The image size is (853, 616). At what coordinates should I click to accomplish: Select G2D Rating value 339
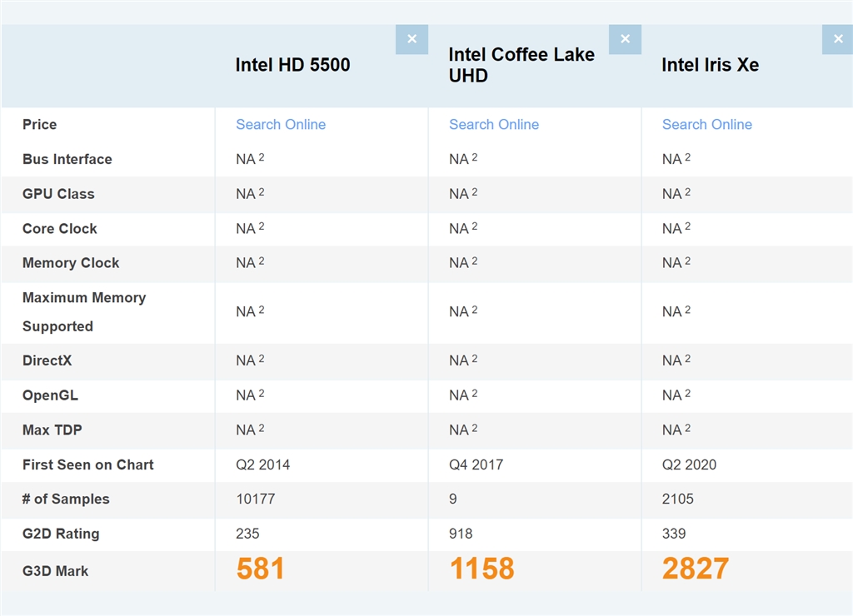pos(674,534)
